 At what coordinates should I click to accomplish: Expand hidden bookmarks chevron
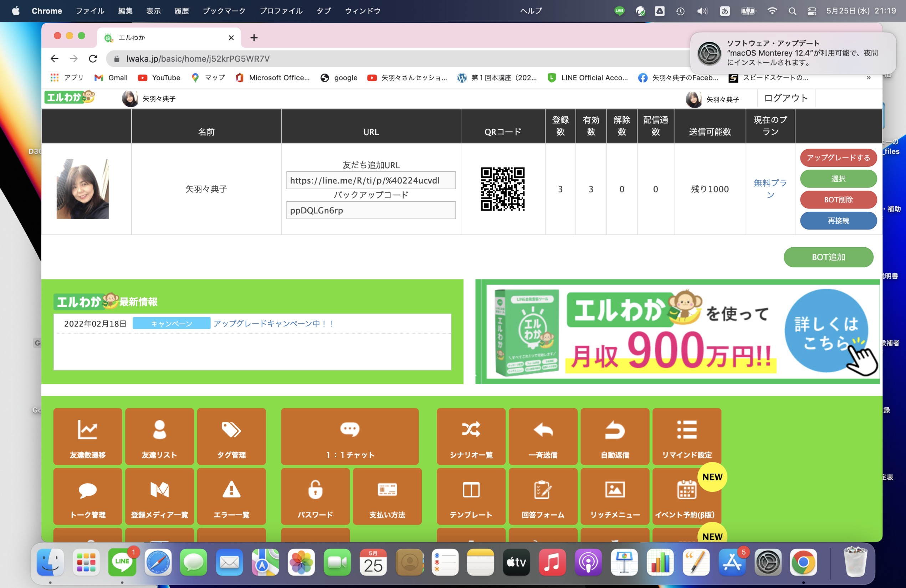[x=869, y=78]
